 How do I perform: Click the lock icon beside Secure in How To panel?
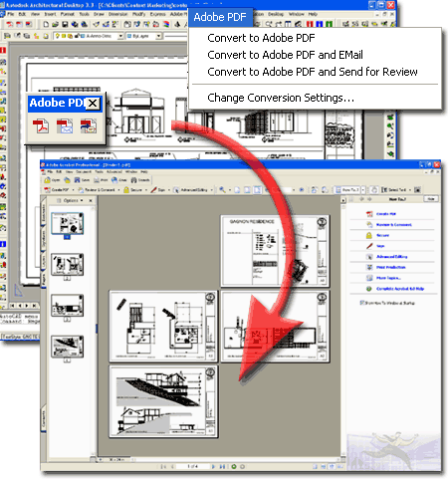369,235
